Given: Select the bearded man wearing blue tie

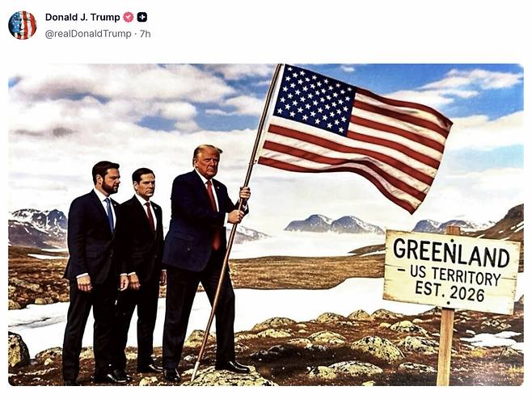Looking at the screenshot, I should (x=96, y=271).
